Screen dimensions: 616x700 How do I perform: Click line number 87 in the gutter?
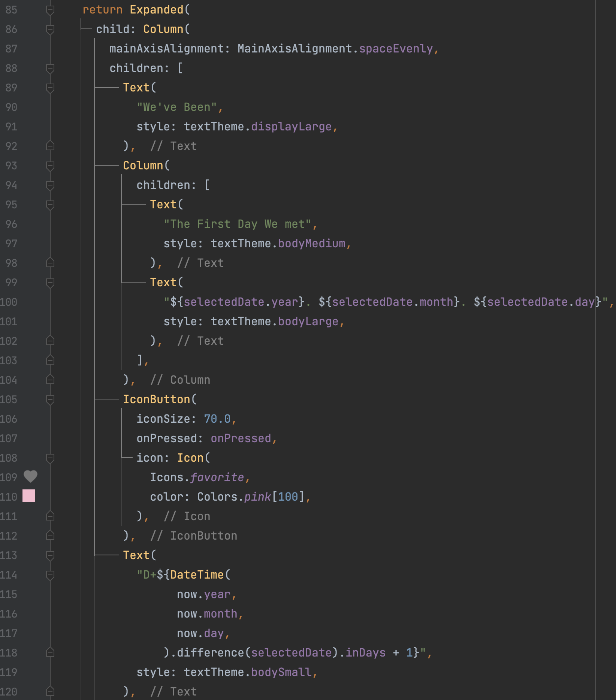tap(11, 49)
